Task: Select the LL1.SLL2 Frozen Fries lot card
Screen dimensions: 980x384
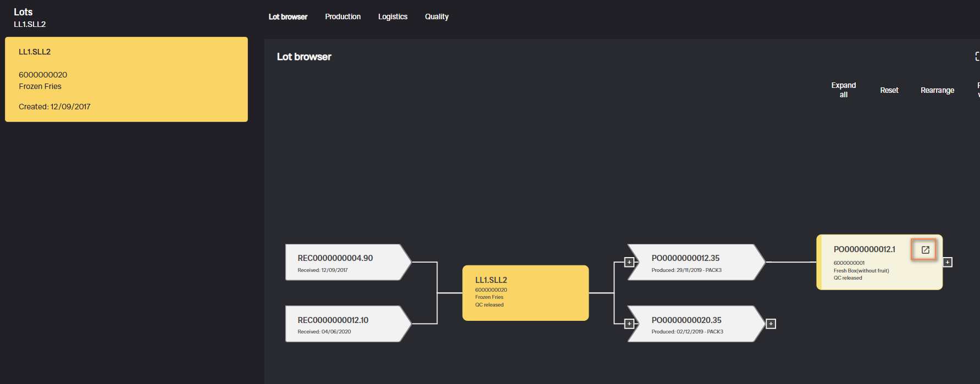Action: 126,79
